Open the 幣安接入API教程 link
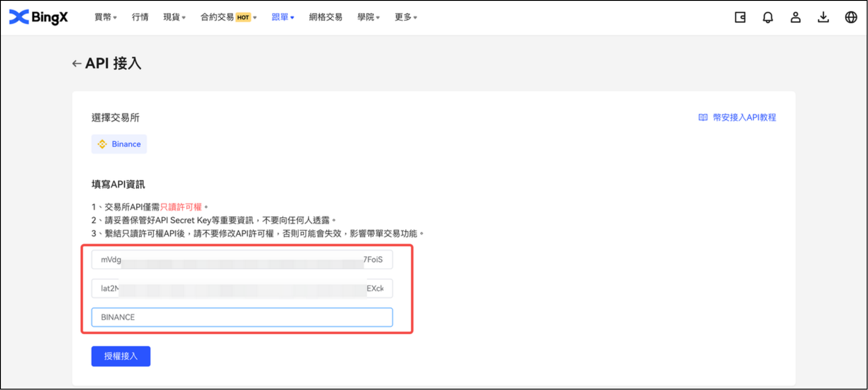The height and width of the screenshot is (390, 868). (x=744, y=118)
